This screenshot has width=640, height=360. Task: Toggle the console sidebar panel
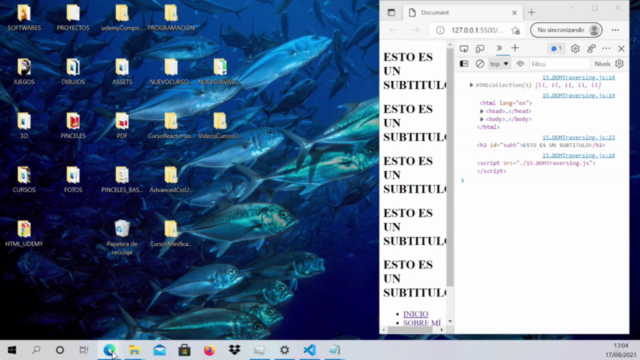click(x=464, y=64)
